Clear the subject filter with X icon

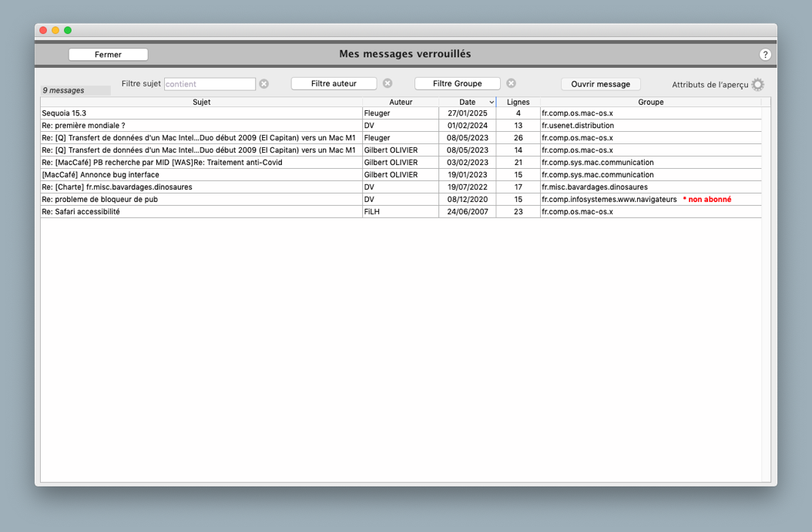(x=264, y=84)
